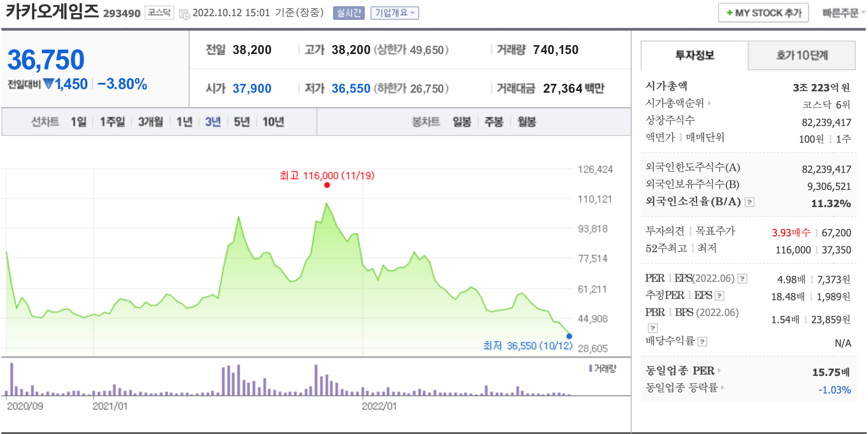Click the stock code 293490
This screenshot has width=868, height=434.
pyautogui.click(x=122, y=14)
